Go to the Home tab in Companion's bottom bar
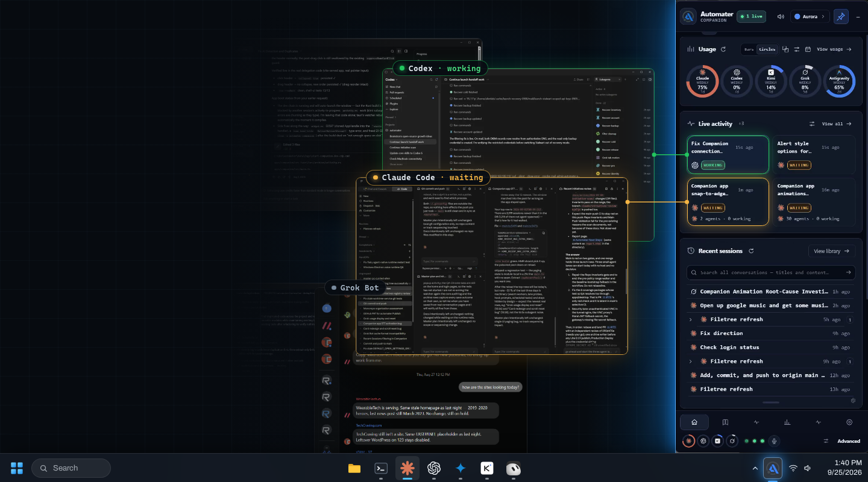 (694, 422)
